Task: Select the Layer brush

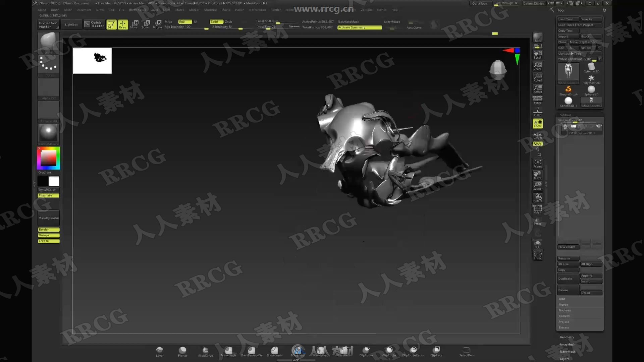Action: pos(160,351)
